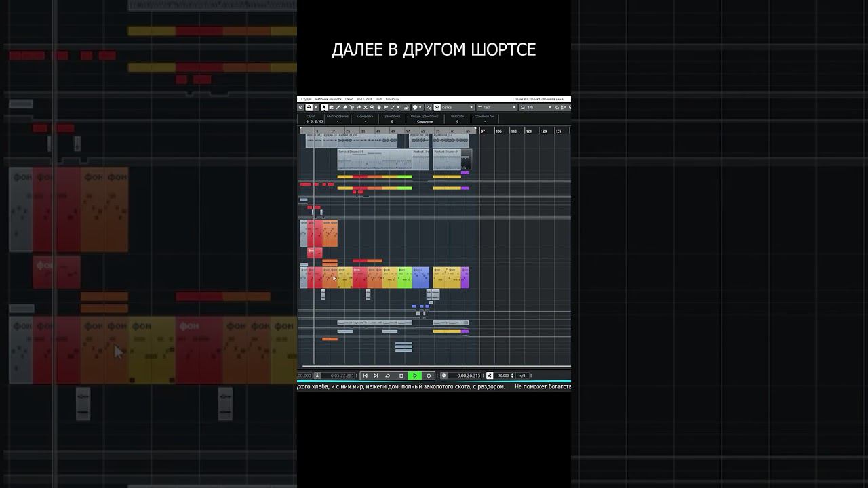Select the Split scissors tool
868x488 pixels.
pos(352,107)
